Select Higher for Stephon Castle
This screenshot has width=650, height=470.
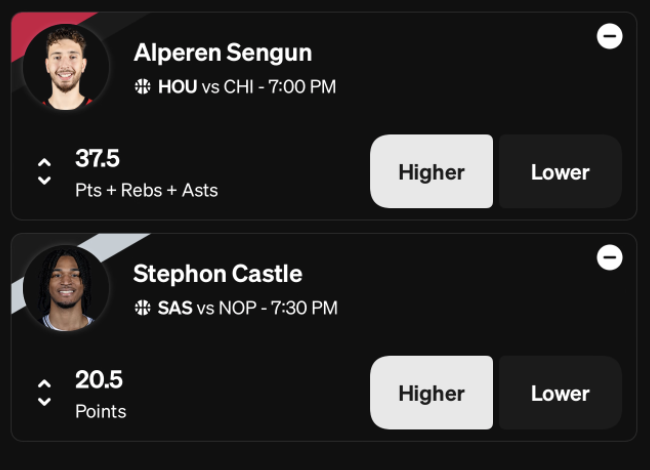[432, 392]
